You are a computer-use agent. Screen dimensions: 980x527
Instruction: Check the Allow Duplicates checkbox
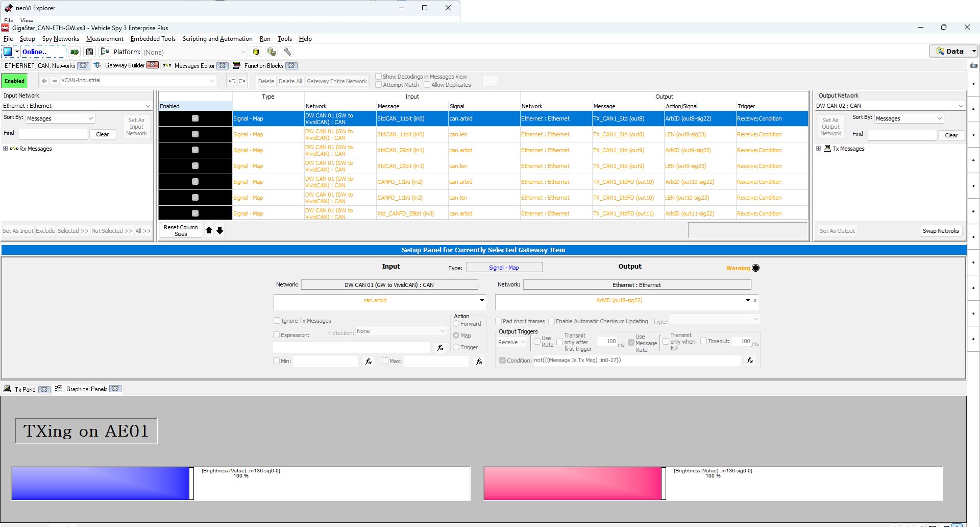pyautogui.click(x=427, y=85)
